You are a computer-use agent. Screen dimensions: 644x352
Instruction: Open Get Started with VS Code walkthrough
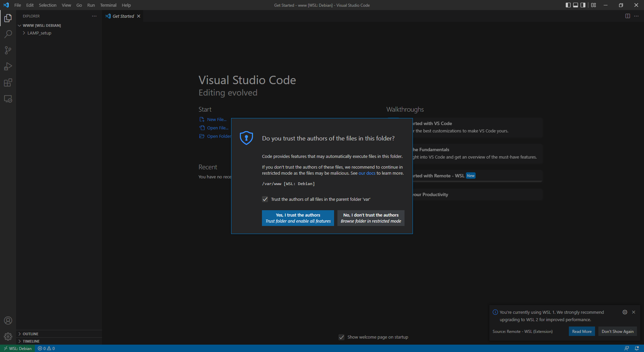pos(477,127)
